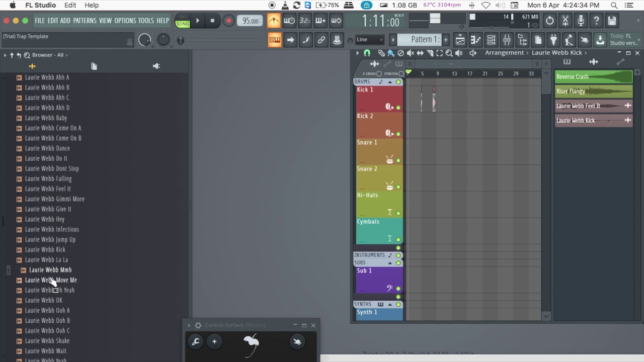This screenshot has width=644, height=362.
Task: Select the slice tool in playlist toolbar
Action: (x=430, y=53)
